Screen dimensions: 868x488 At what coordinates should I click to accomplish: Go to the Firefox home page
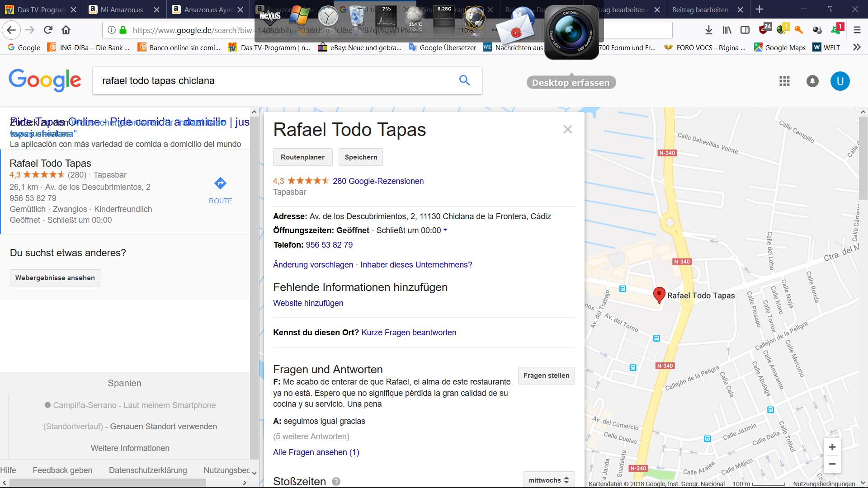pos(66,30)
